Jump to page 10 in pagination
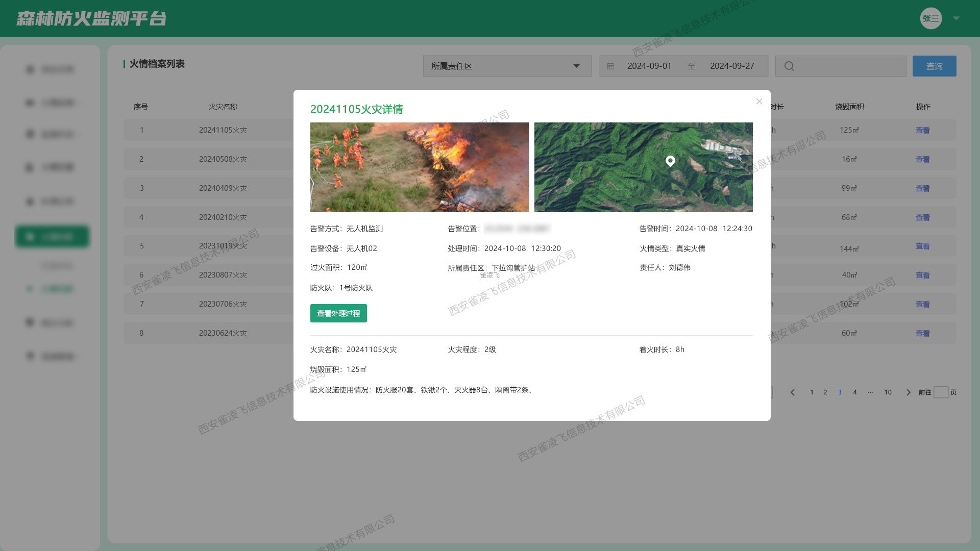 coord(888,392)
